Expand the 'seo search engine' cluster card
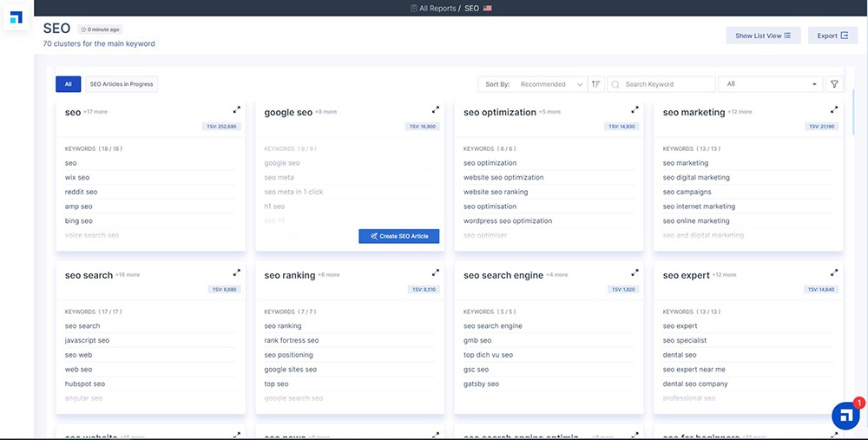Image resolution: width=868 pixels, height=440 pixels. pyautogui.click(x=635, y=273)
